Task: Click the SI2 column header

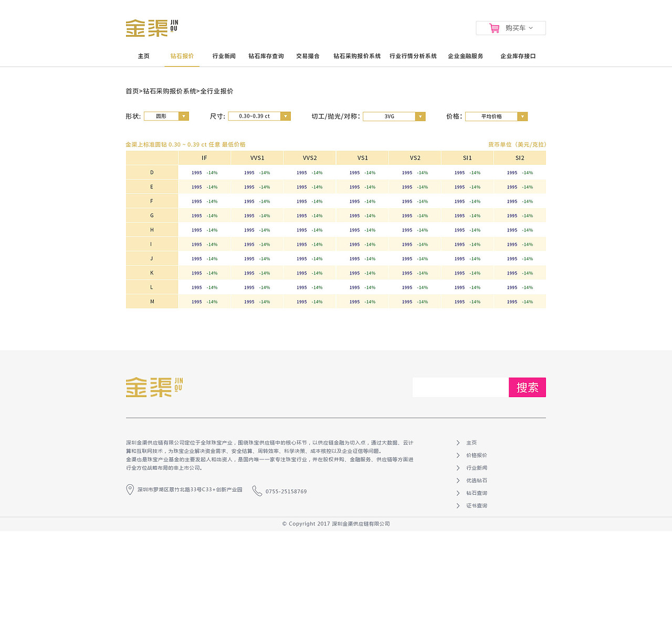Action: pyautogui.click(x=520, y=158)
